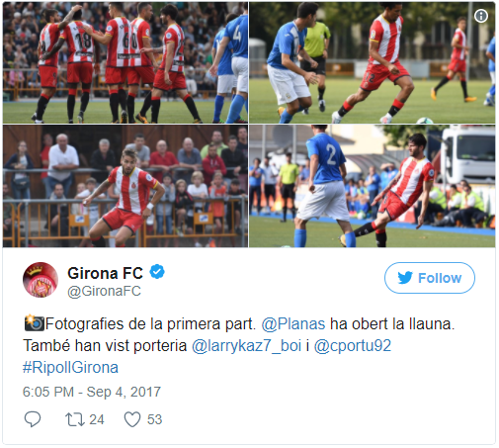Click the reply speech bubble icon
Viewport: 499px width, 448px height.
tap(33, 419)
